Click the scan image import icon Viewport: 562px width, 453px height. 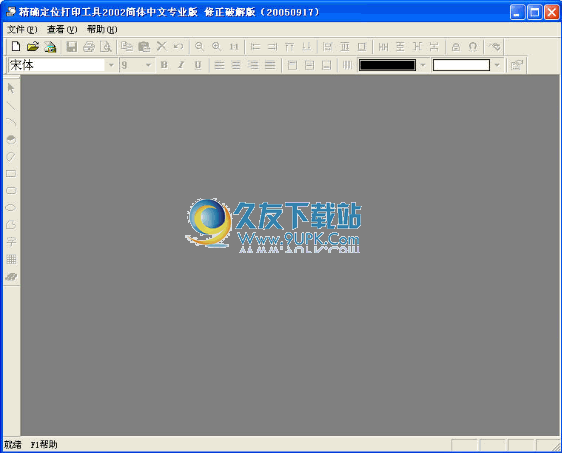click(x=50, y=47)
